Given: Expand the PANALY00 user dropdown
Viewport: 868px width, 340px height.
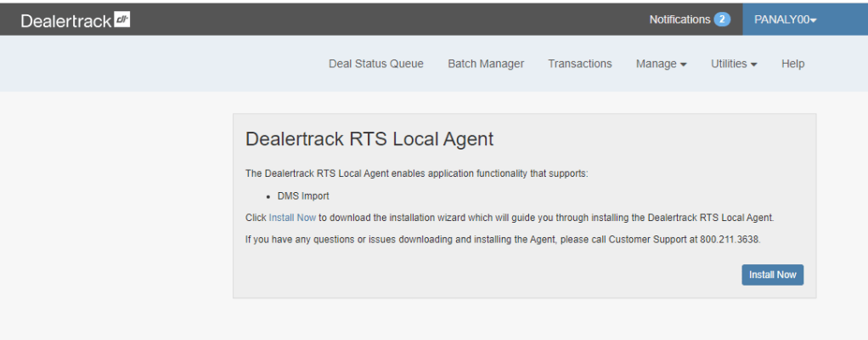Looking at the screenshot, I should pyautogui.click(x=785, y=20).
